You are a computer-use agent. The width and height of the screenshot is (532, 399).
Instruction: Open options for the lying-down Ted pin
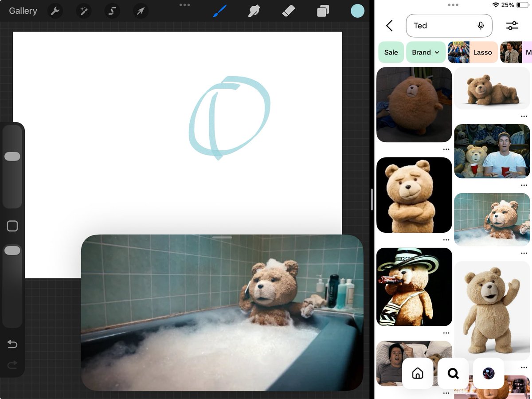point(524,117)
